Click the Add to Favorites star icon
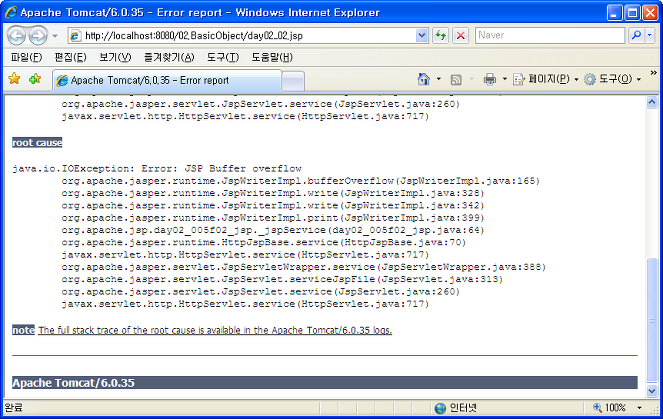This screenshot has width=663, height=419. point(35,78)
